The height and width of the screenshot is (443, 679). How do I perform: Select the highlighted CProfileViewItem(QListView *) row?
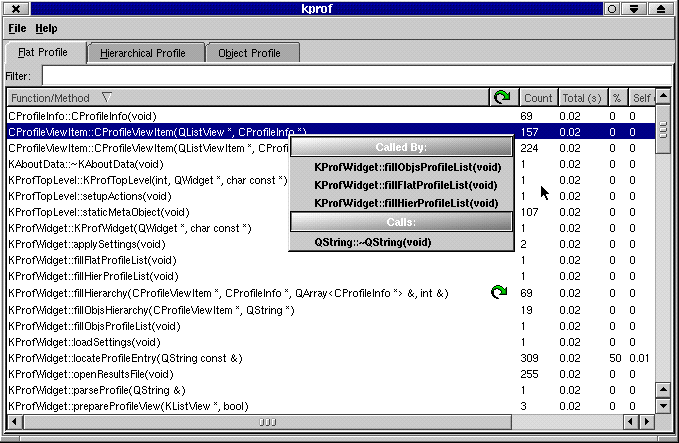pyautogui.click(x=331, y=132)
